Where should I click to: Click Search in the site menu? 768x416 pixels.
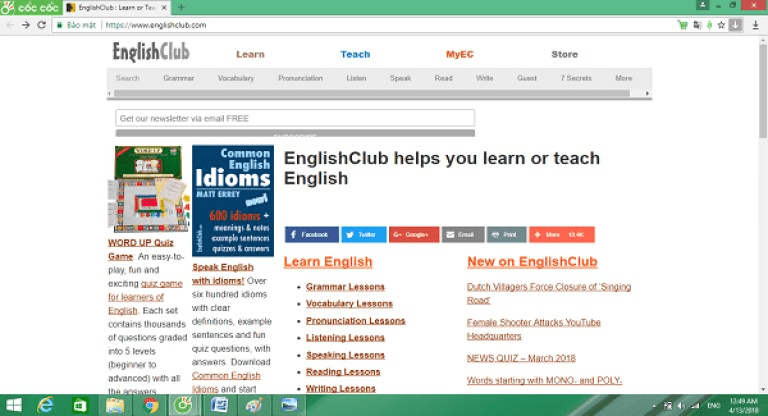(128, 78)
